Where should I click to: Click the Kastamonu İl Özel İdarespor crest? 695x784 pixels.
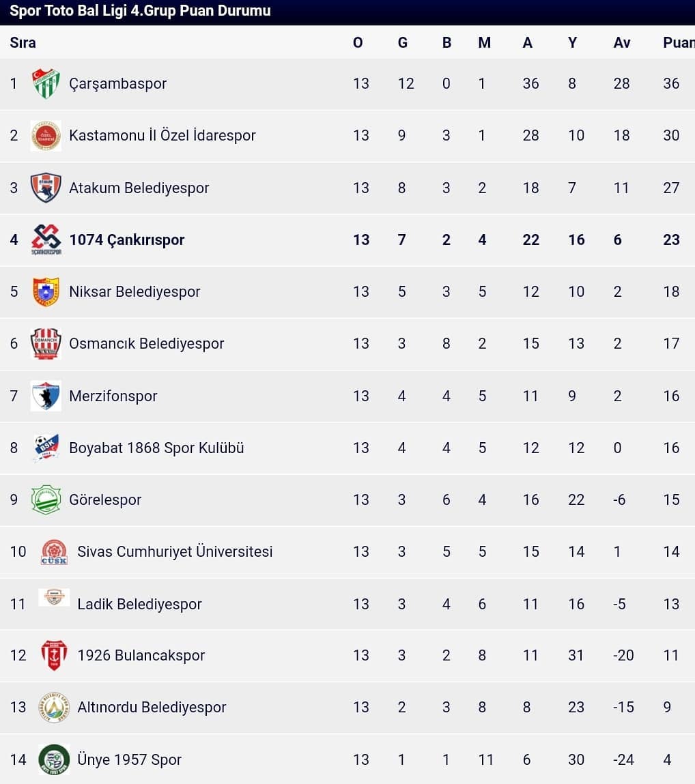46,136
